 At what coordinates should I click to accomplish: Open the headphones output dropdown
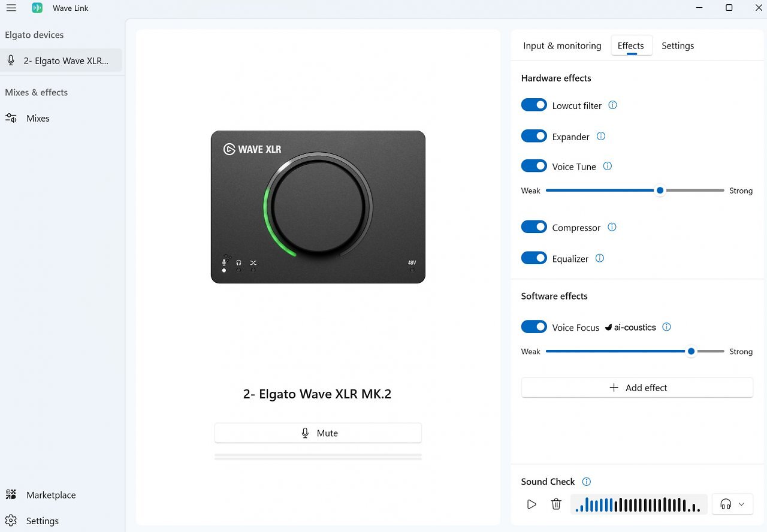pos(732,504)
